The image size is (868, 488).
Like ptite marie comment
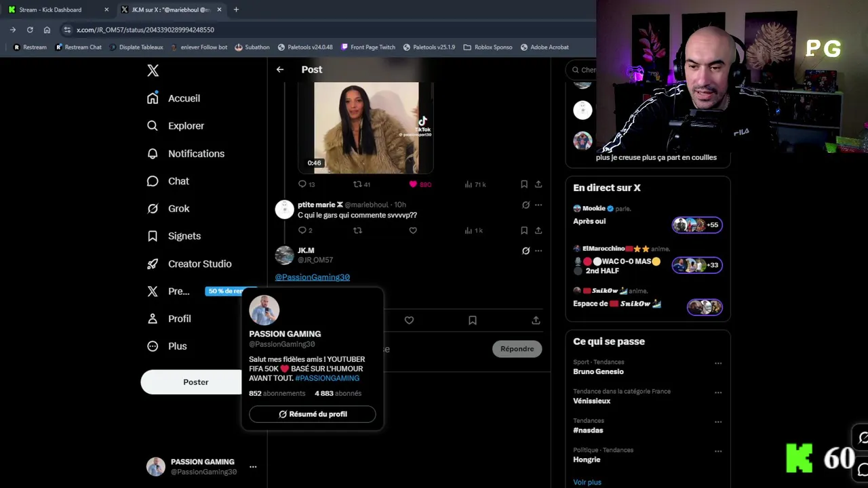click(x=413, y=230)
